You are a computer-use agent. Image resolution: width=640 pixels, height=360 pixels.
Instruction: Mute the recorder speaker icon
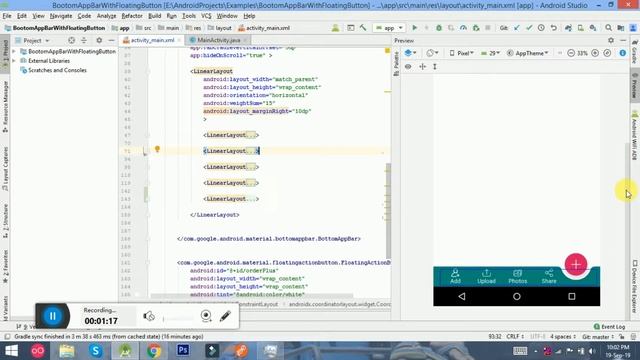point(149,316)
